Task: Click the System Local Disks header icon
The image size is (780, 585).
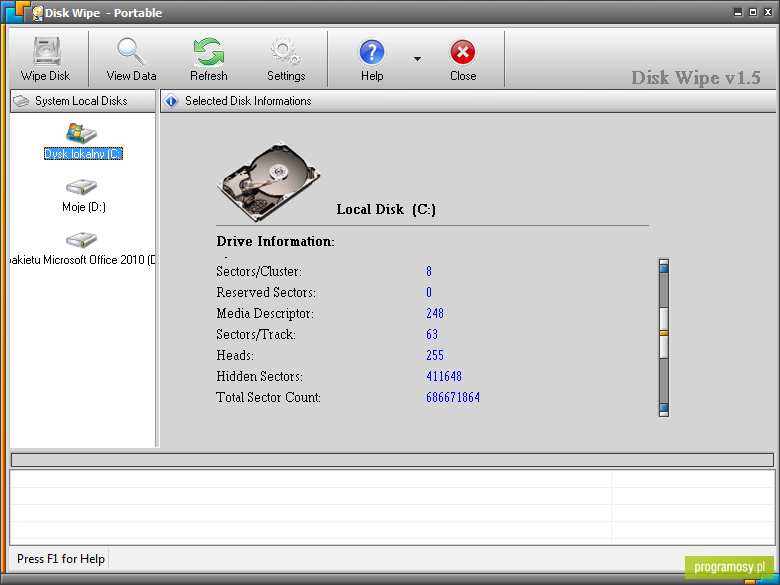Action: [x=21, y=101]
